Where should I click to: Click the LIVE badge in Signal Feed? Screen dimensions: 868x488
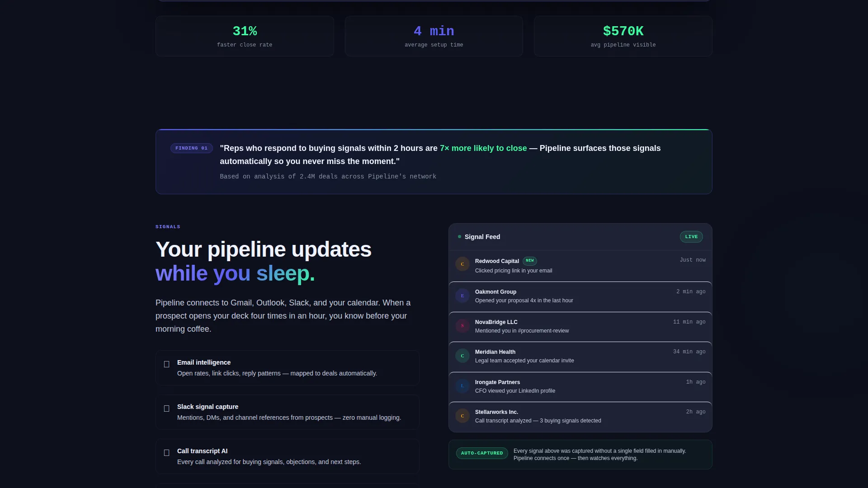[691, 237]
